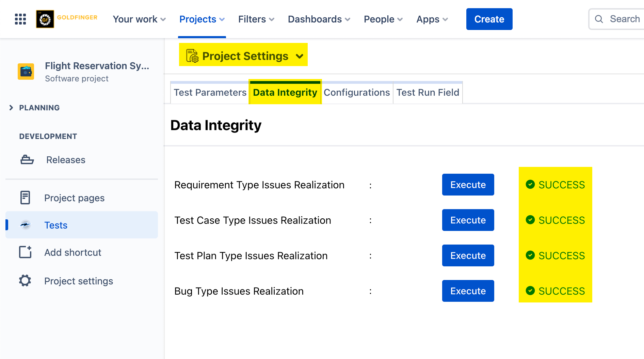The height and width of the screenshot is (359, 644).
Task: Click the Add shortcut icon
Action: click(x=25, y=252)
